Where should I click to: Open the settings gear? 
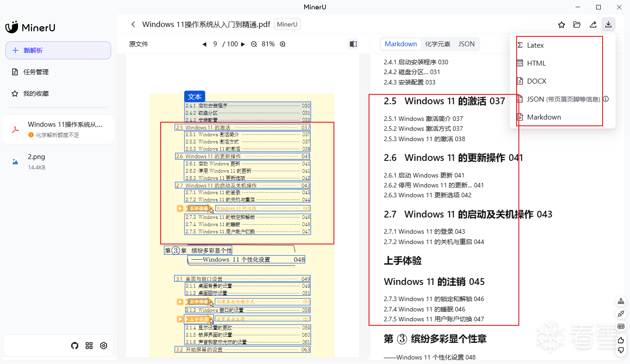coord(103,346)
